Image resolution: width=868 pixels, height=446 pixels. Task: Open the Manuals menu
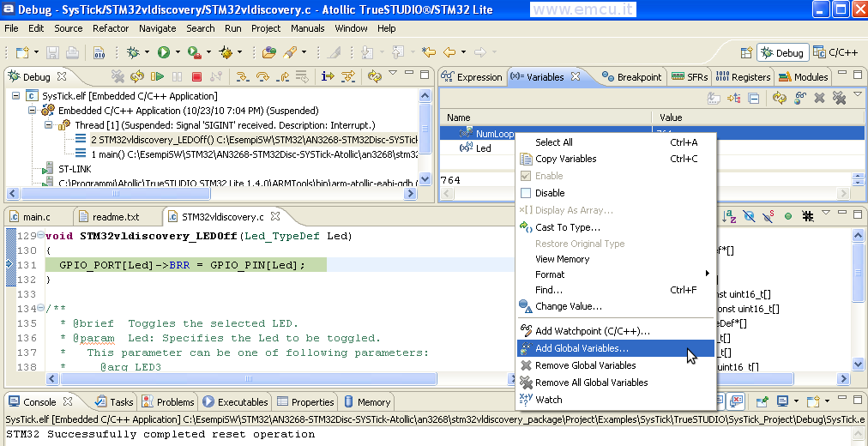307,28
